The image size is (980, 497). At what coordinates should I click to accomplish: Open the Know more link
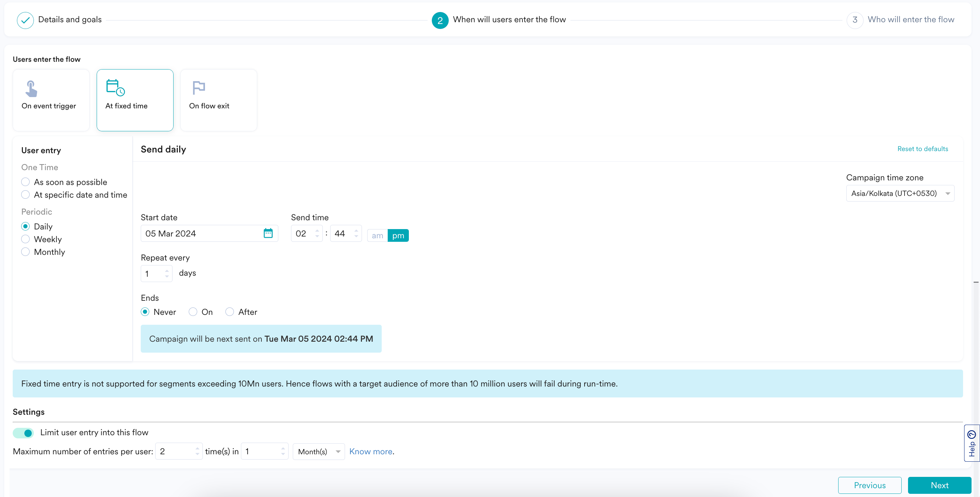coord(370,452)
